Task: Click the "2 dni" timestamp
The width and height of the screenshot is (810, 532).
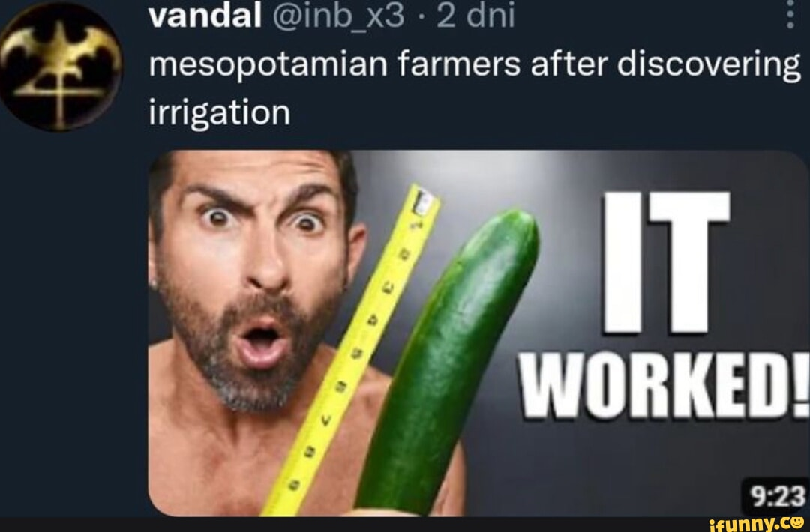Action: click(475, 16)
